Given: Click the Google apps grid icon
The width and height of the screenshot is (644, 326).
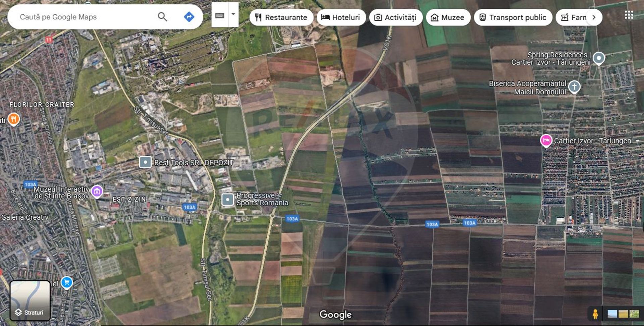Looking at the screenshot, I should (x=629, y=15).
